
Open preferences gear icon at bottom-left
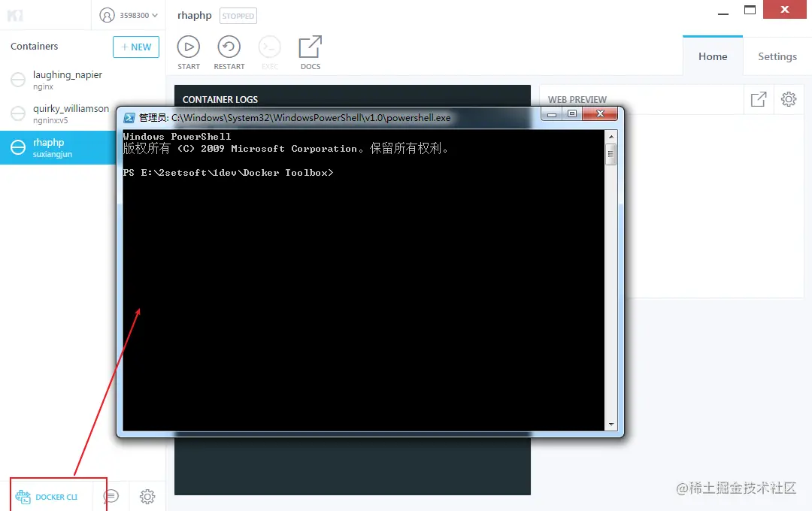(x=147, y=497)
